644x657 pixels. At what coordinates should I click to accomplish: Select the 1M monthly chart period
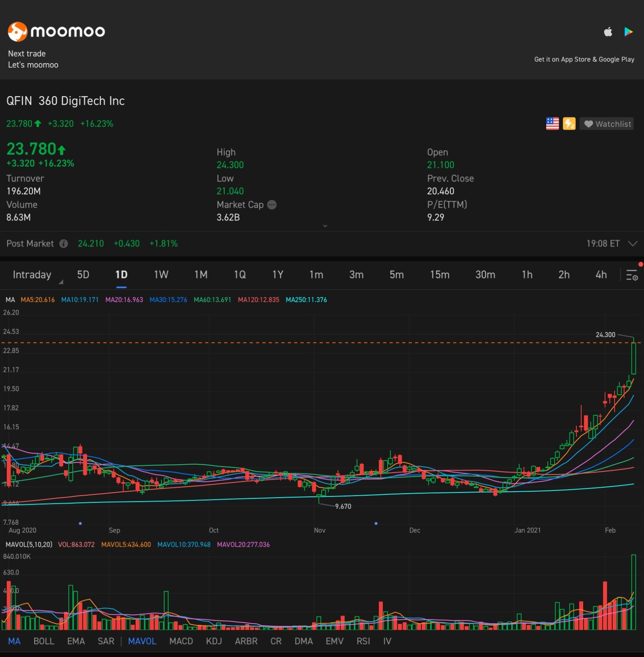(201, 275)
